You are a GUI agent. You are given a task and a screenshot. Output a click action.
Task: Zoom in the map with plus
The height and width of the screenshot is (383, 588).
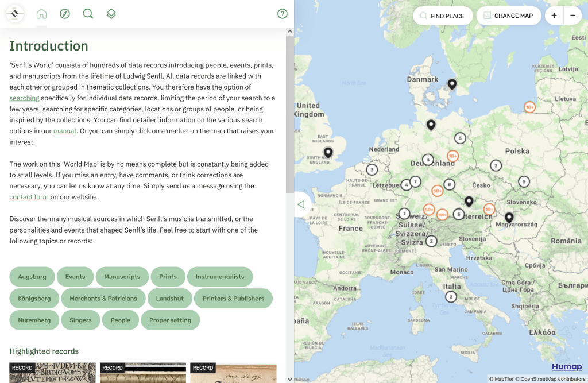pyautogui.click(x=554, y=16)
